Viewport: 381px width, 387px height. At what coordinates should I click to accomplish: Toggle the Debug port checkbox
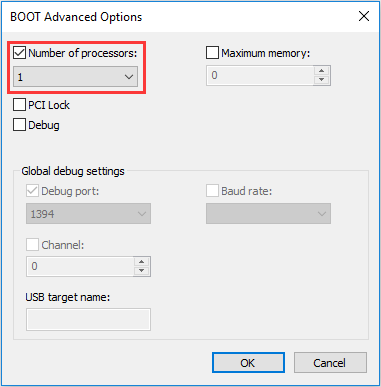coord(32,191)
